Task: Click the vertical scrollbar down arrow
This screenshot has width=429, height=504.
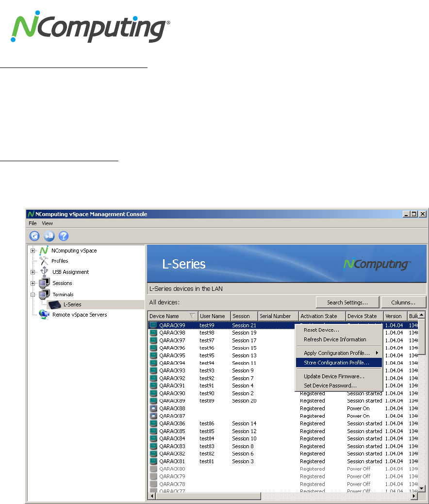Action: [422, 488]
